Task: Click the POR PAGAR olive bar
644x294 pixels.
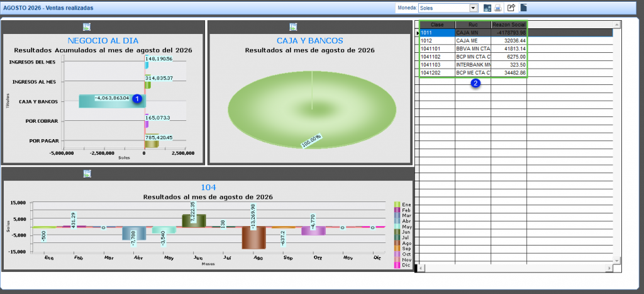Action: 152,144
